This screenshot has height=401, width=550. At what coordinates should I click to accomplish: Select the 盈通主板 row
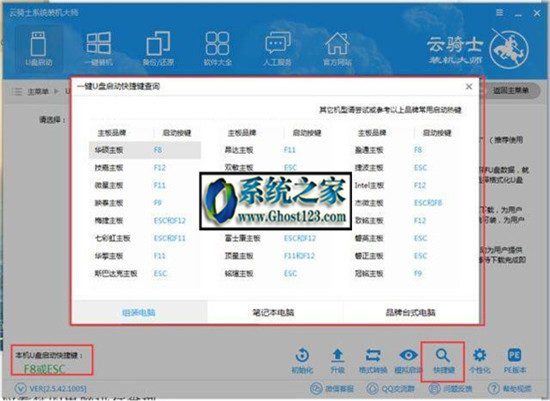(x=405, y=150)
